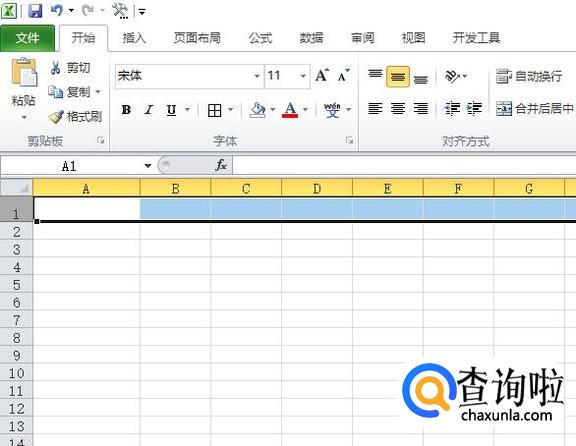Toggle middle vertical align button

[398, 76]
